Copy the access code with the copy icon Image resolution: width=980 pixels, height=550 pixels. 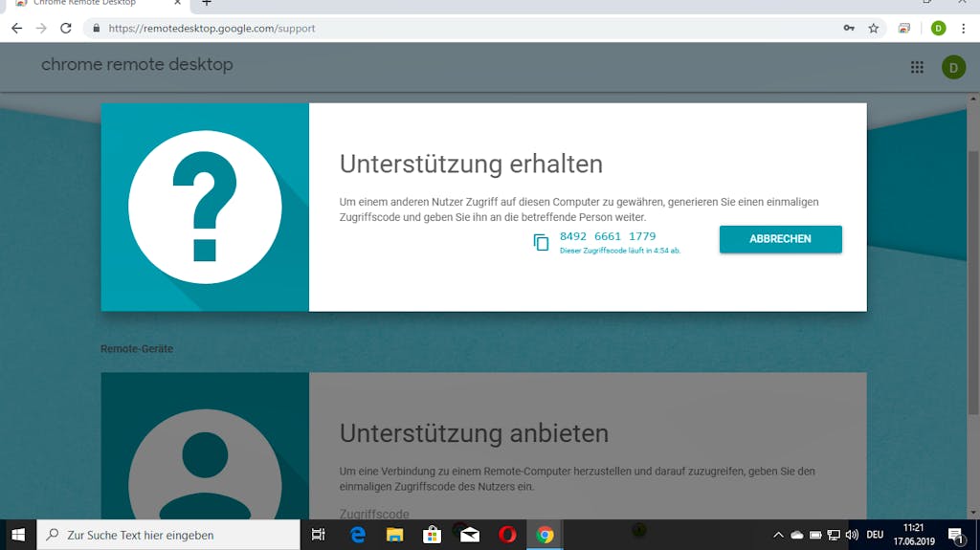pos(541,242)
